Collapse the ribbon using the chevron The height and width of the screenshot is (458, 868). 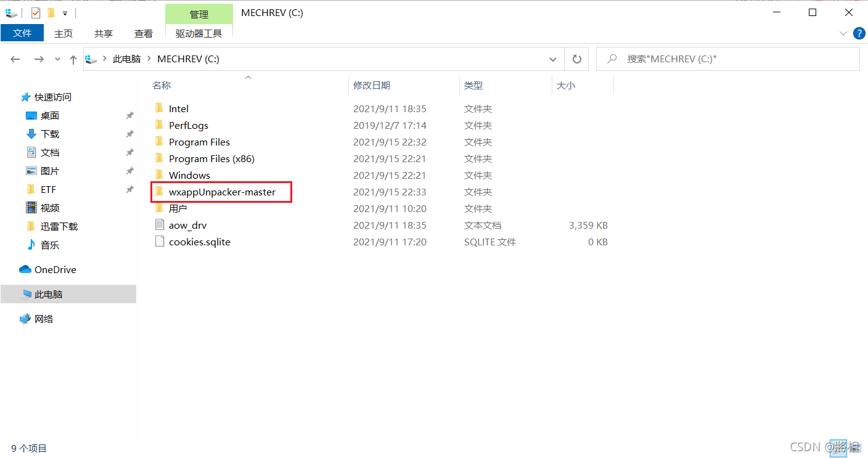[843, 33]
